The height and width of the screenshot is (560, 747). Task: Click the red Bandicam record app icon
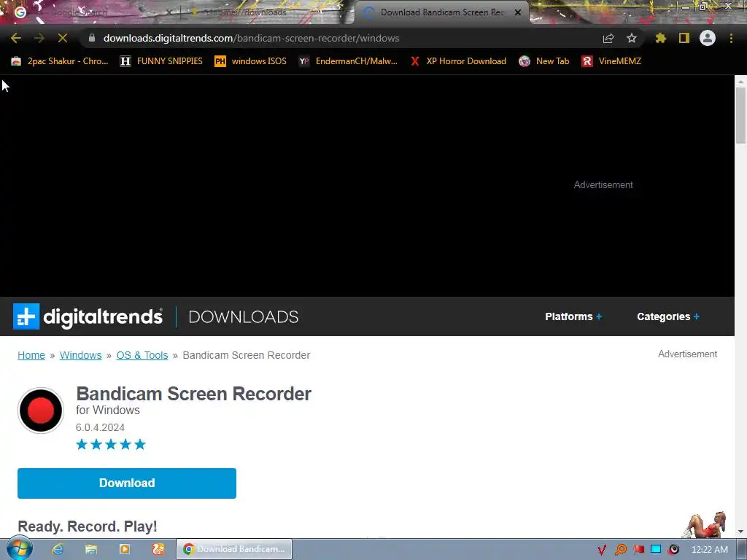pyautogui.click(x=41, y=411)
